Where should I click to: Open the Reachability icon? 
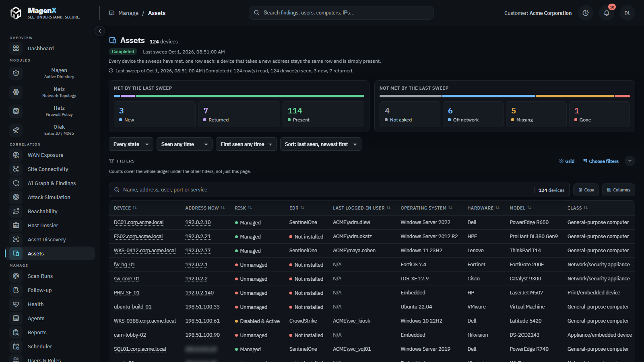[x=16, y=211]
